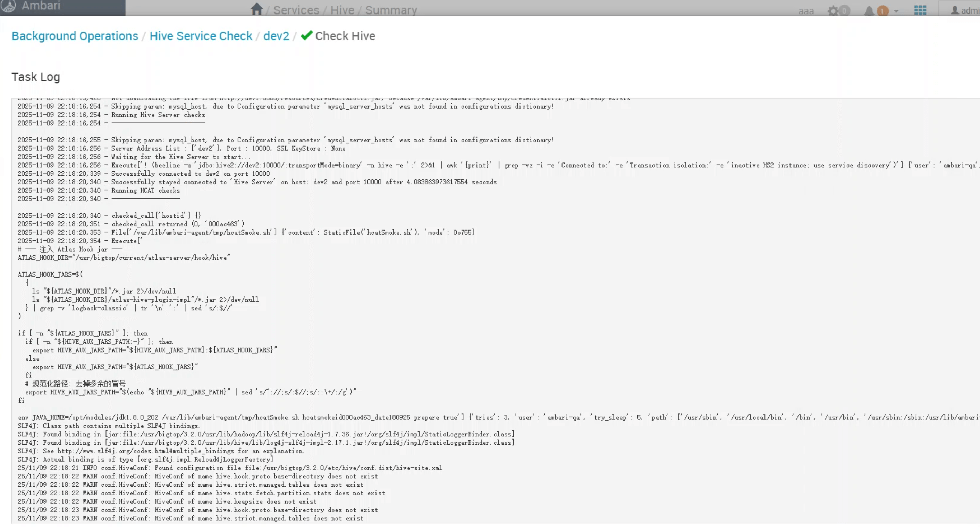Go back to dev2 host tasks
The width and height of the screenshot is (980, 527).
[x=276, y=36]
